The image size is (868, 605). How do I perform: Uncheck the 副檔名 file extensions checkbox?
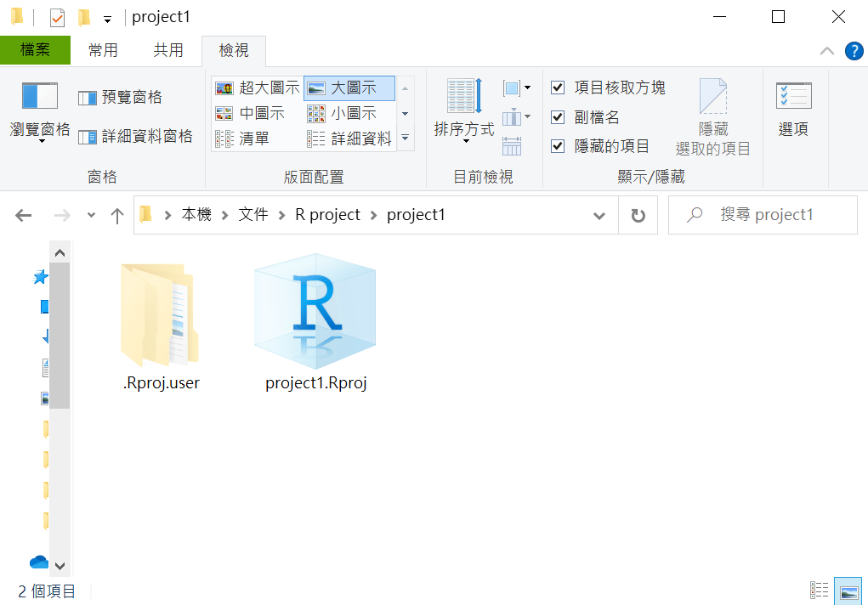click(x=558, y=117)
